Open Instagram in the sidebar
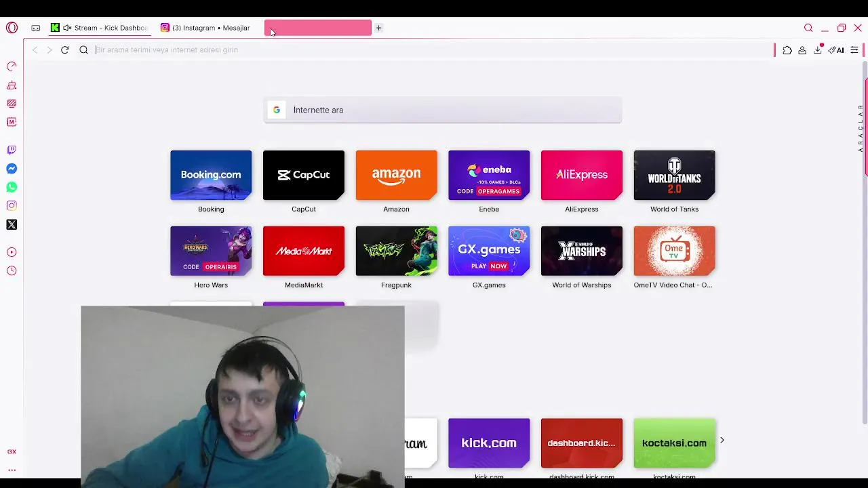The height and width of the screenshot is (488, 868). point(12,205)
